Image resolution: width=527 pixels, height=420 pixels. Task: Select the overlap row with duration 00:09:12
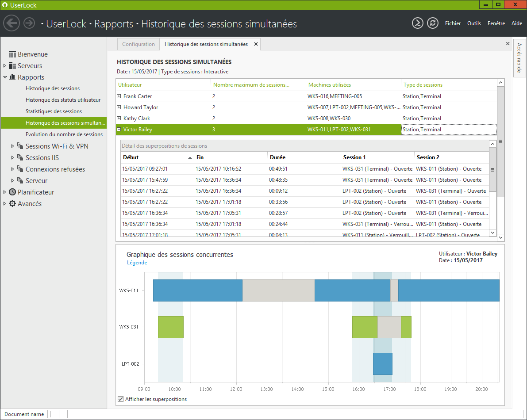pos(305,191)
